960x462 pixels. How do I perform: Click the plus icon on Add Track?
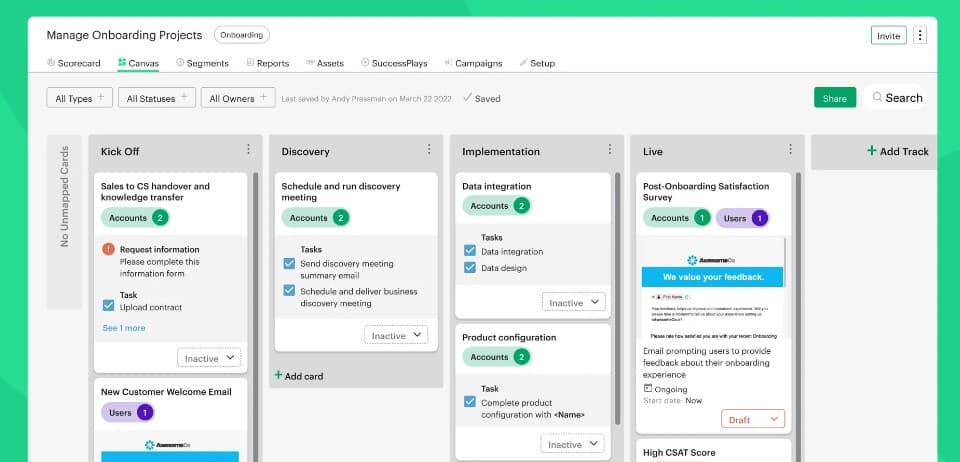872,151
